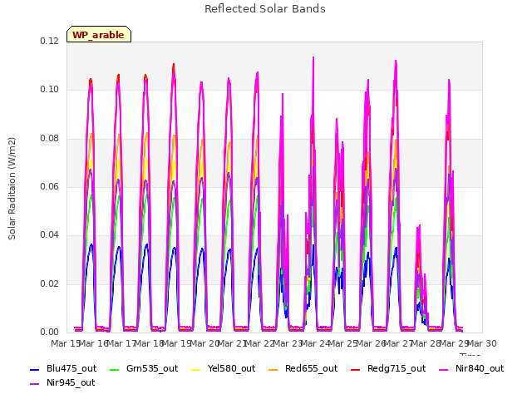Click the Mar 28 x-axis tick label
532x399 pixels.
(x=426, y=343)
